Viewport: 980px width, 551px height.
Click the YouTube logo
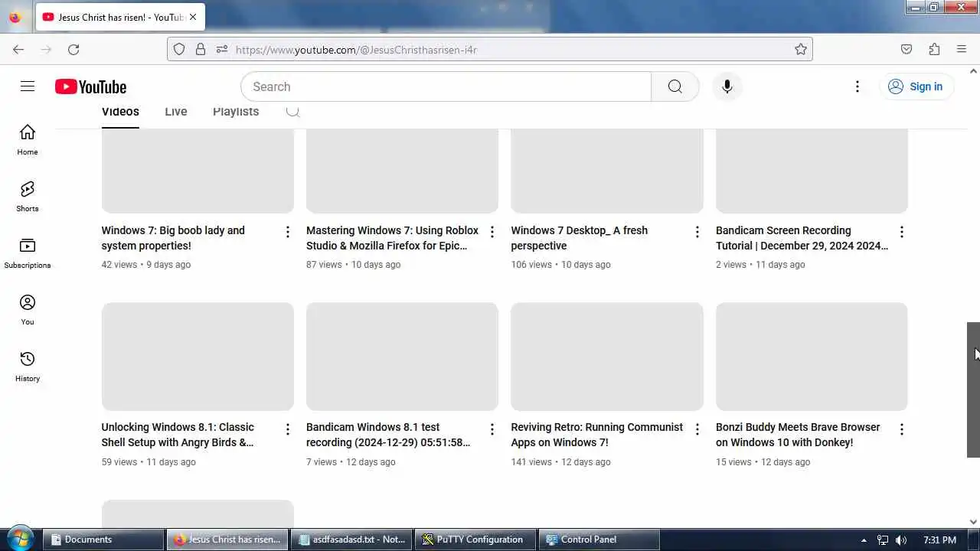pyautogui.click(x=90, y=86)
